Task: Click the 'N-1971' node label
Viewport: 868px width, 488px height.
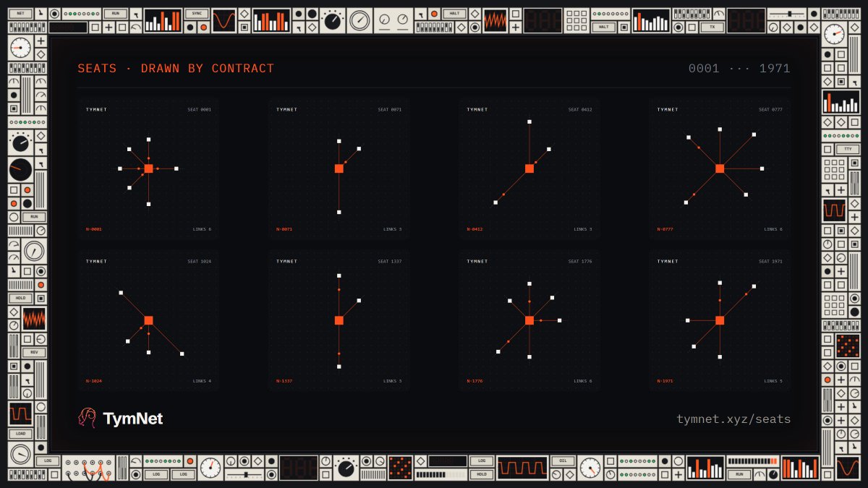Action: point(665,381)
